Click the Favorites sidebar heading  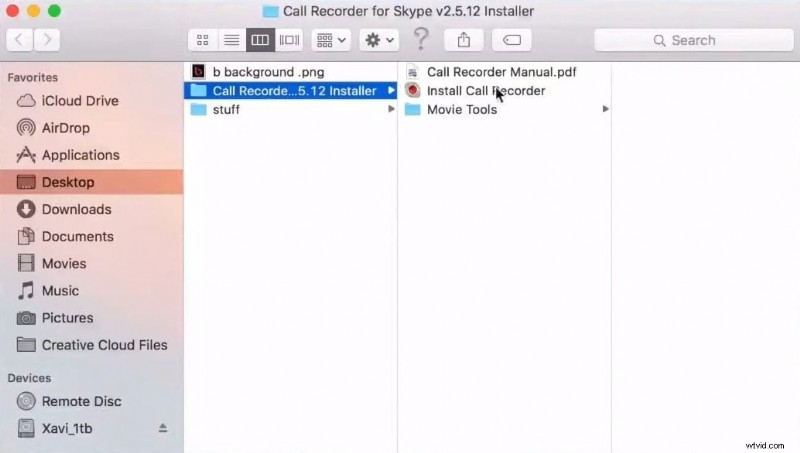[x=33, y=78]
